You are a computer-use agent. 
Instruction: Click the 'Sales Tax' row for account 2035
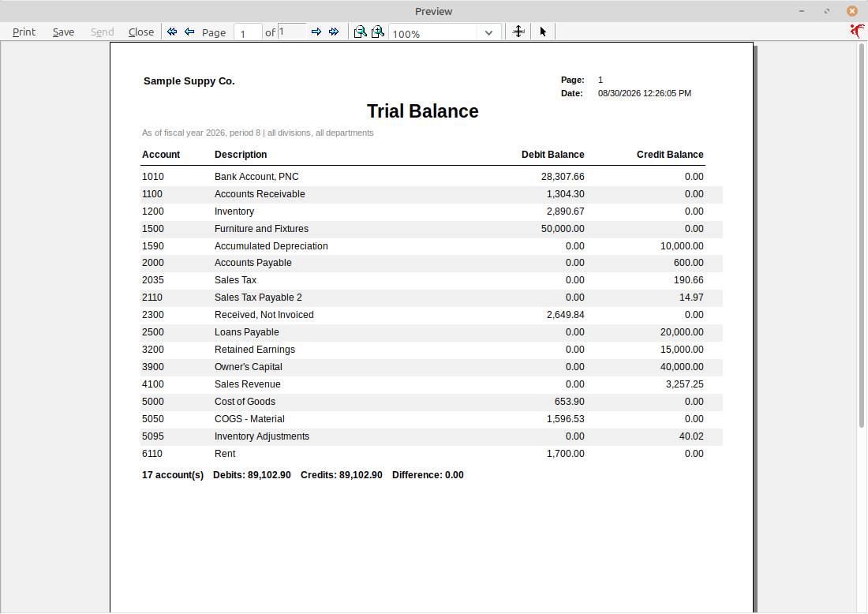pos(431,280)
